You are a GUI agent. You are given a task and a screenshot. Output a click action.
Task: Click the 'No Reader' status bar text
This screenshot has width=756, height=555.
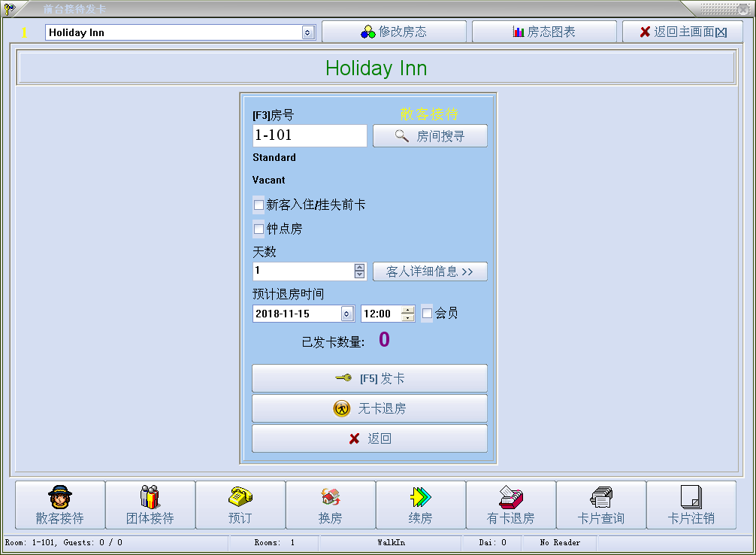click(x=560, y=542)
